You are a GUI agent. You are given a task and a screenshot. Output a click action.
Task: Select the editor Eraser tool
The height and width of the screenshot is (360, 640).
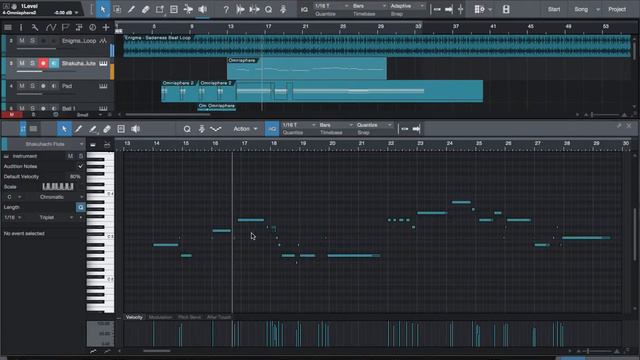tap(107, 129)
